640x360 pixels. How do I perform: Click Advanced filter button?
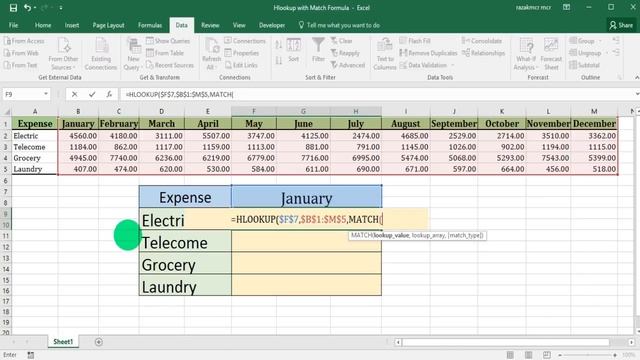348,65
